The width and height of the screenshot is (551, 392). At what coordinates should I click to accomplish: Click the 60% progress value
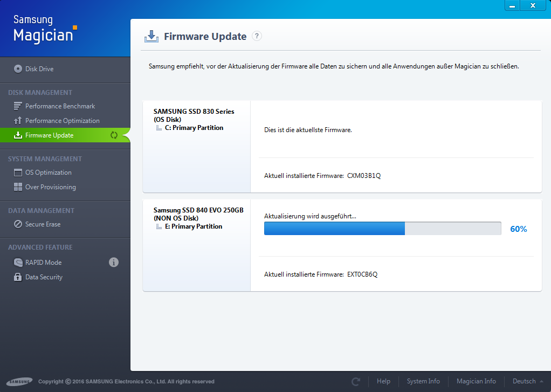tap(518, 229)
